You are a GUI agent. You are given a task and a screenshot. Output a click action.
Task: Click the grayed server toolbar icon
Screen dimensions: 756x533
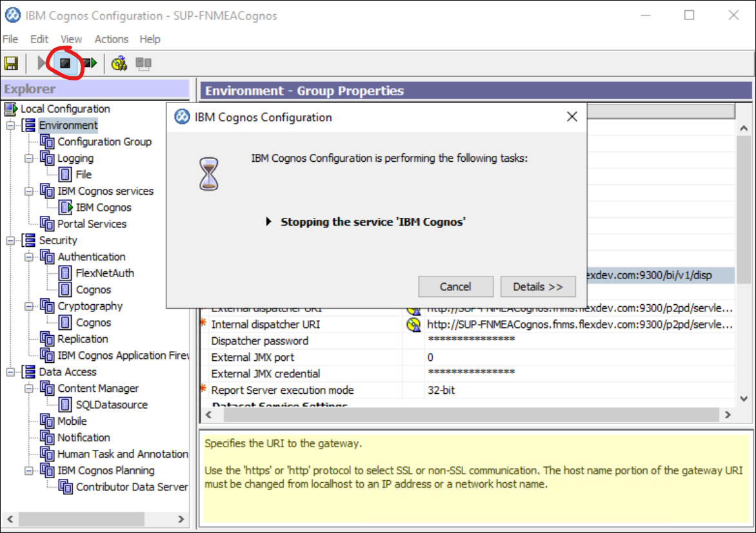coord(143,63)
